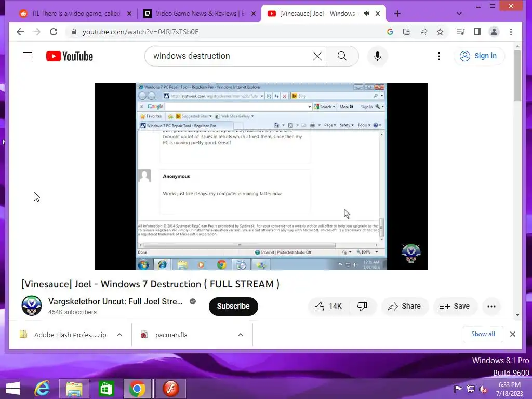Click the Subscribe button

233,306
